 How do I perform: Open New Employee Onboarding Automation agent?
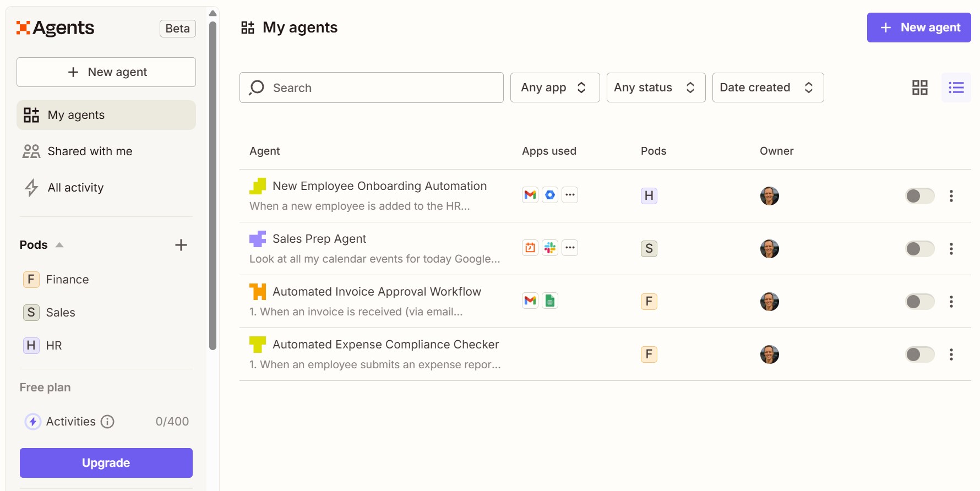coord(379,186)
